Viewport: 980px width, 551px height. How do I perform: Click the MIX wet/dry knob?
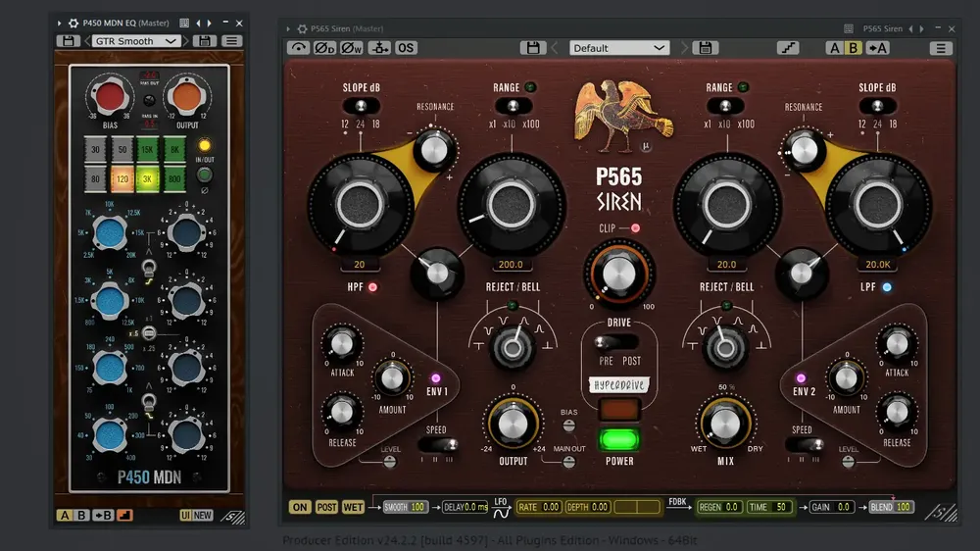click(725, 424)
